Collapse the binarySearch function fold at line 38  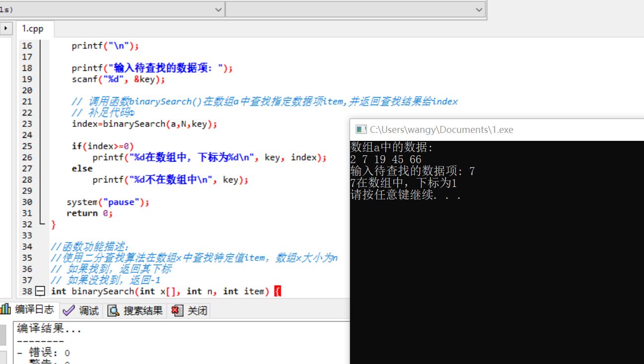41,291
